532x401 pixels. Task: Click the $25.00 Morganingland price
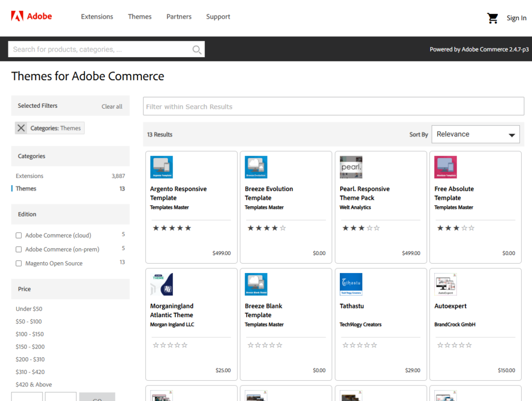click(x=223, y=370)
